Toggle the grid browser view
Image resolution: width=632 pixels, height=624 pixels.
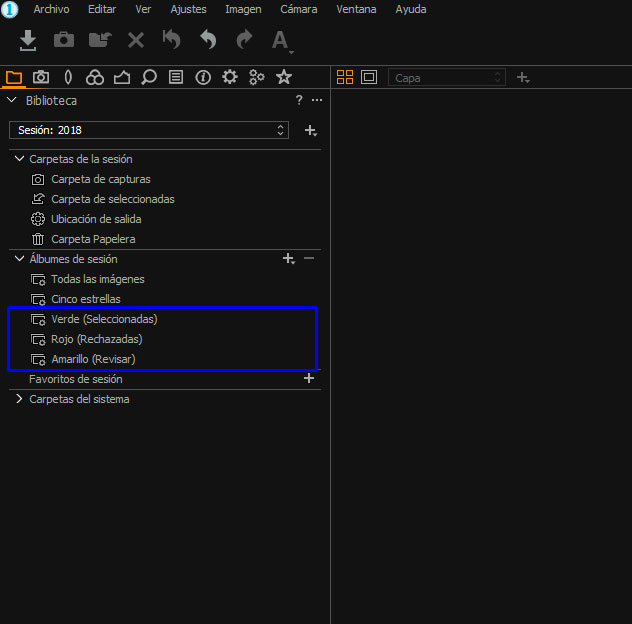point(345,77)
